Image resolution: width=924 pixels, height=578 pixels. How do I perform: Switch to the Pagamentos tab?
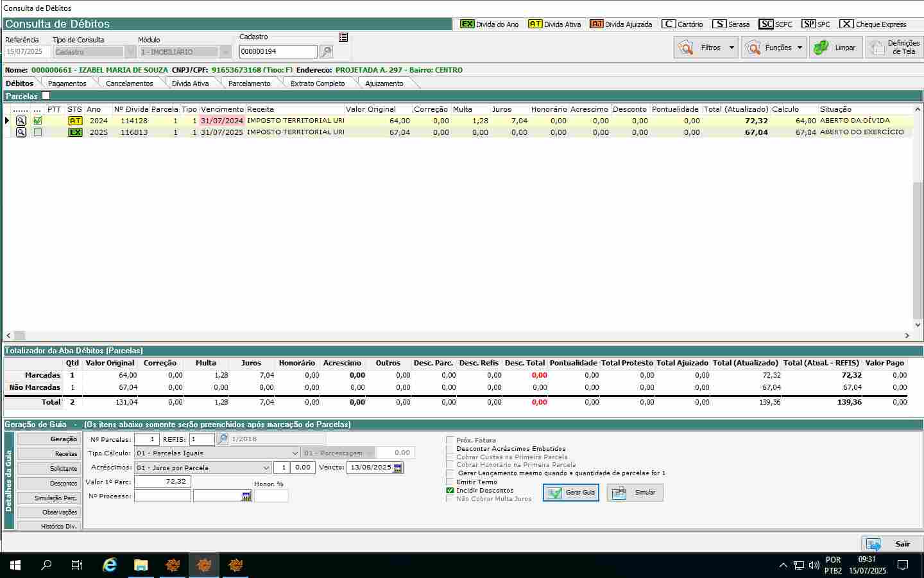[x=67, y=83]
